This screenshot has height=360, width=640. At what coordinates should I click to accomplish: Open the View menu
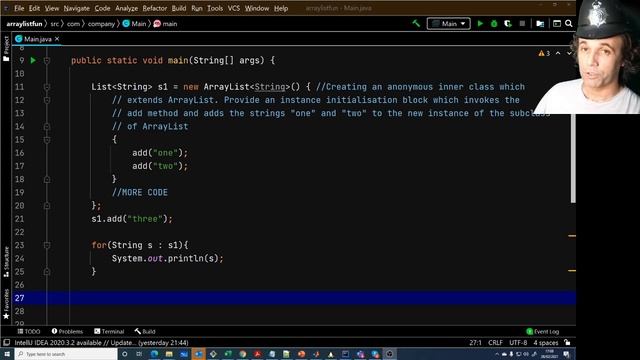pos(52,8)
